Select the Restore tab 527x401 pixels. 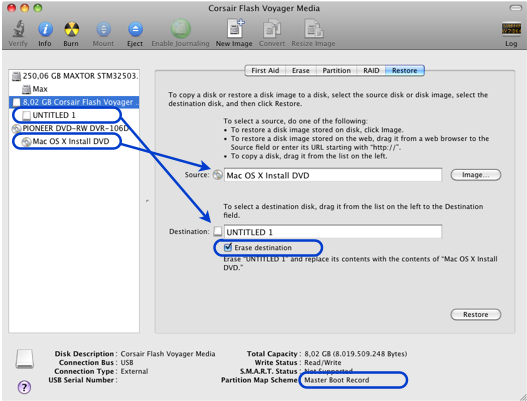pyautogui.click(x=405, y=71)
